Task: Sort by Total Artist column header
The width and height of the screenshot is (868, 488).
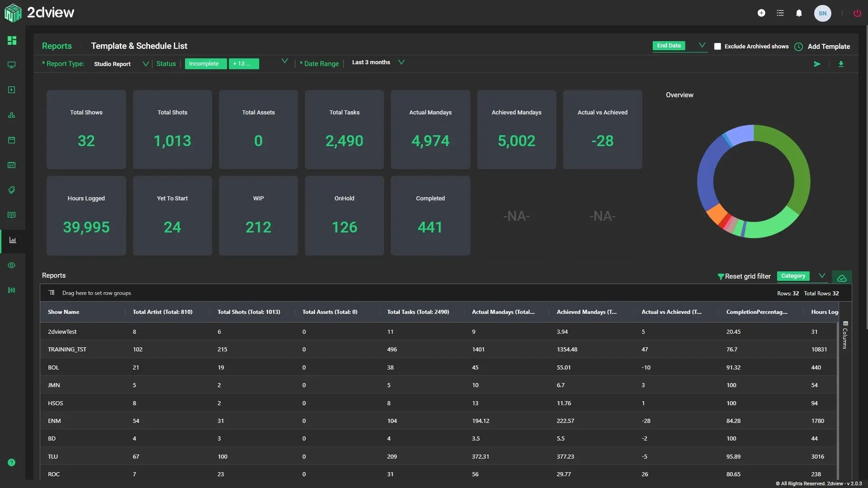Action: 162,312
